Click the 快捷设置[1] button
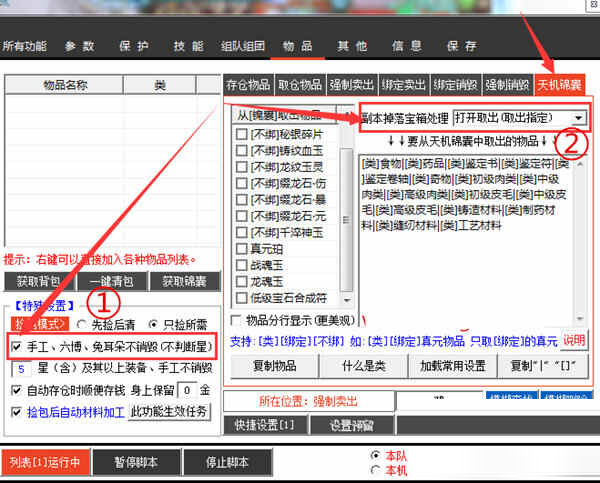This screenshot has height=483, width=600. (265, 425)
